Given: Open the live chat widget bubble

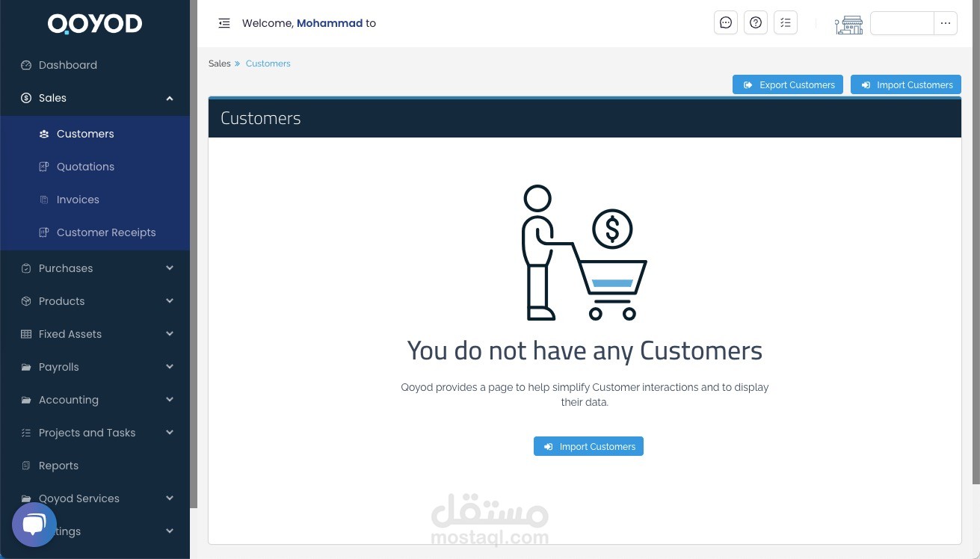Looking at the screenshot, I should tap(34, 524).
